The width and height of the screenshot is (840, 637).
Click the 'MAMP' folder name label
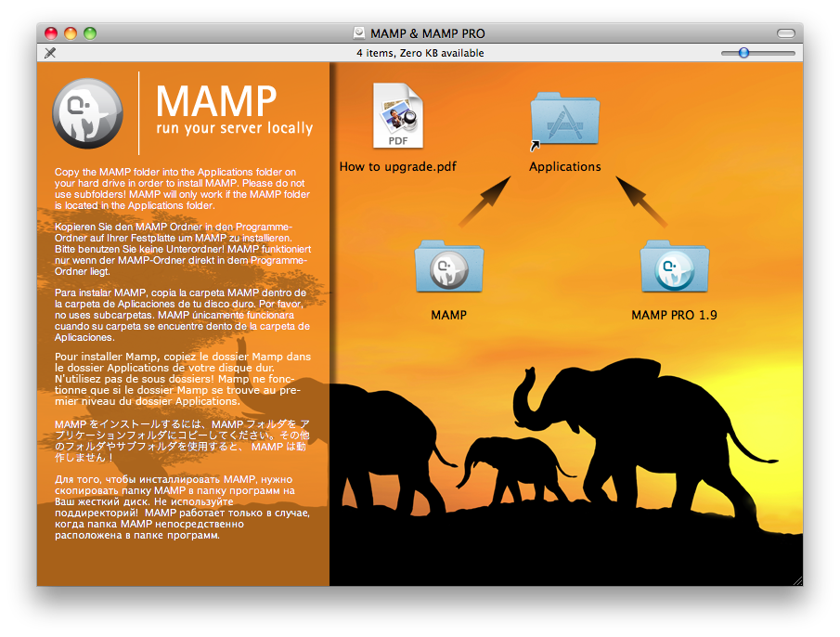pyautogui.click(x=449, y=315)
